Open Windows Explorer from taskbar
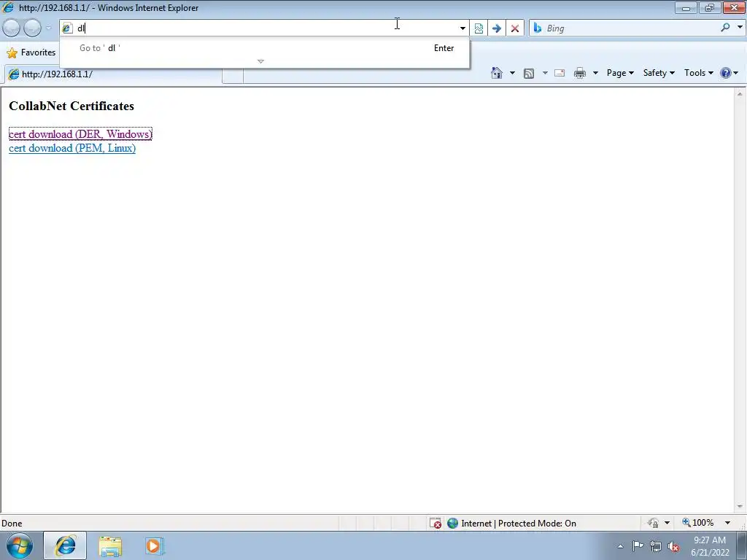747x560 pixels. (110, 546)
